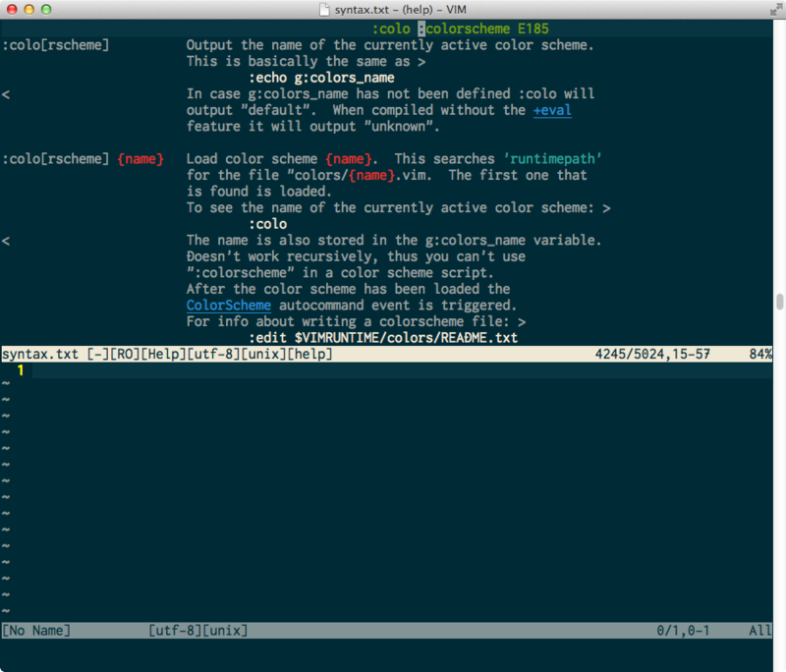The width and height of the screenshot is (786, 672).
Task: Click the 84% scroll percentage indicator
Action: pos(760,354)
